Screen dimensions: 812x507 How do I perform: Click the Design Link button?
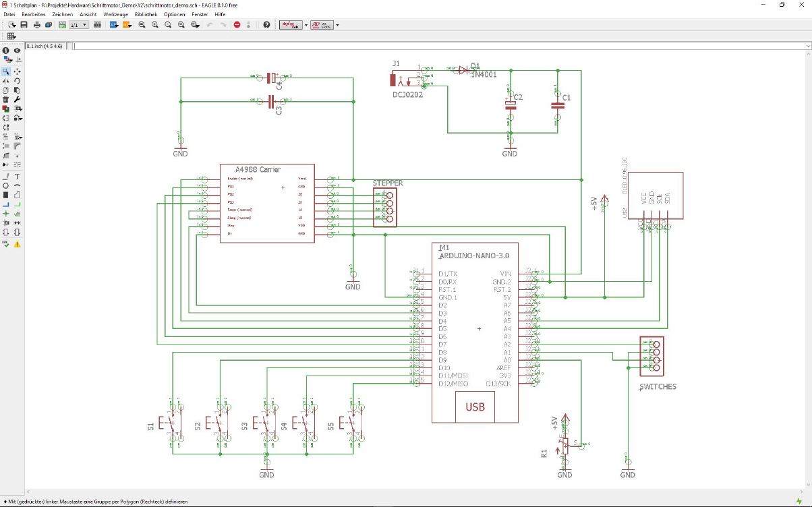click(x=291, y=25)
